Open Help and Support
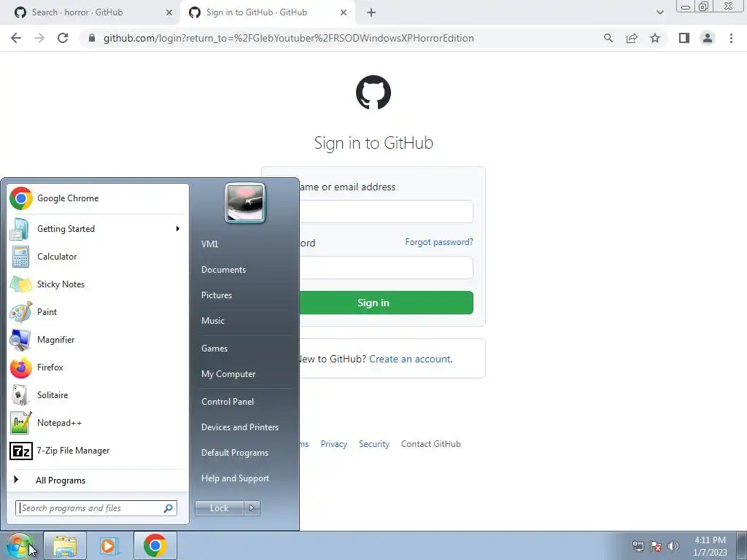Image resolution: width=747 pixels, height=560 pixels. [236, 478]
